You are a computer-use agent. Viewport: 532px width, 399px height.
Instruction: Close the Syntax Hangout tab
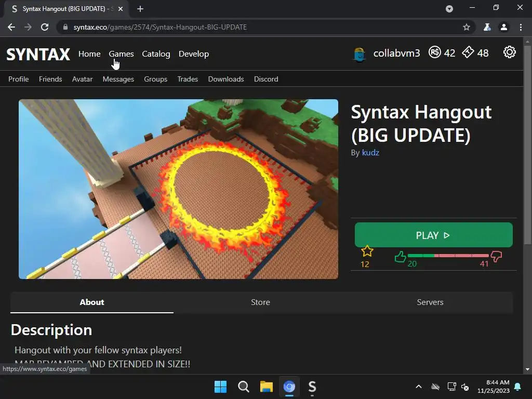[121, 9]
